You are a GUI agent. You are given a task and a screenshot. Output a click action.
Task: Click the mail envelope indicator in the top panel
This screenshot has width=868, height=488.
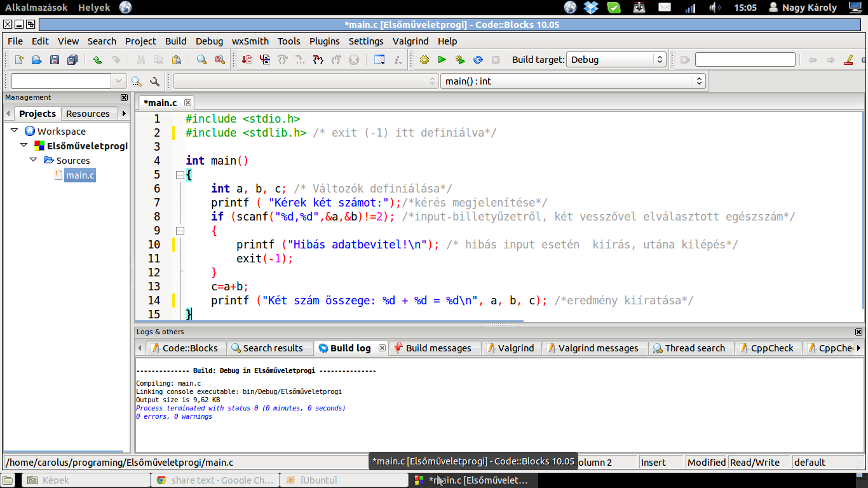coord(665,8)
